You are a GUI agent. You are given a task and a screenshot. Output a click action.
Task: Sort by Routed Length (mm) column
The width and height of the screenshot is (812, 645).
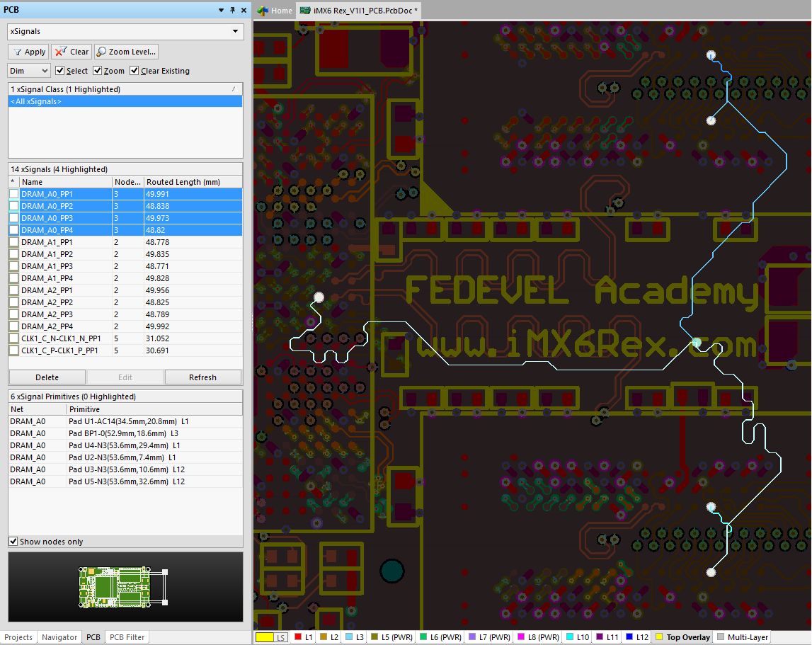(x=193, y=182)
